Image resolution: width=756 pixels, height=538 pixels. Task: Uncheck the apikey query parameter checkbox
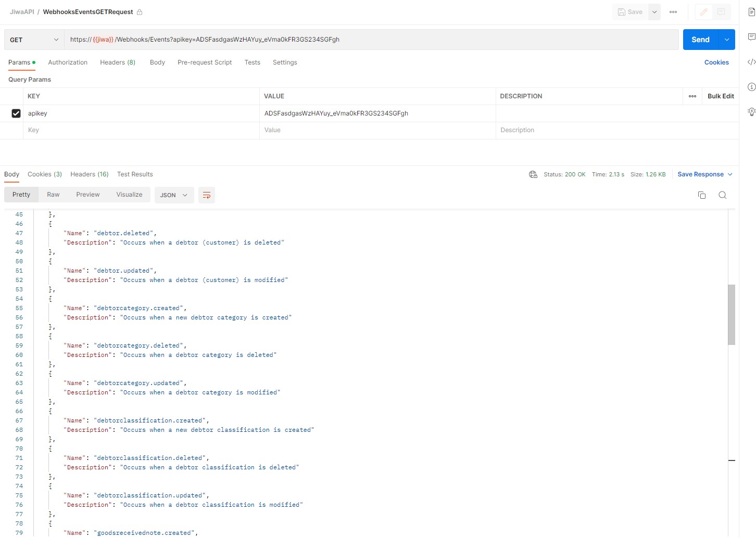point(16,113)
